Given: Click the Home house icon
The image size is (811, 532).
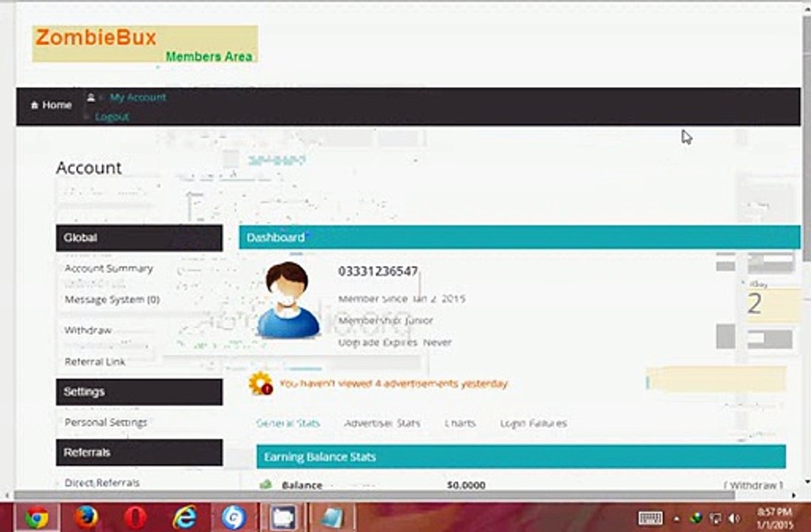Looking at the screenshot, I should coord(35,105).
